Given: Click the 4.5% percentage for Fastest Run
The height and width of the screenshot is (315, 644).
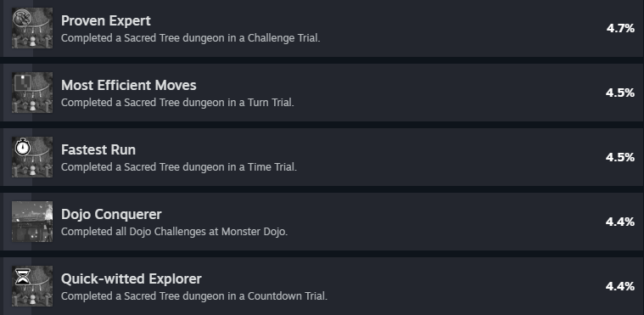Looking at the screenshot, I should tap(620, 158).
